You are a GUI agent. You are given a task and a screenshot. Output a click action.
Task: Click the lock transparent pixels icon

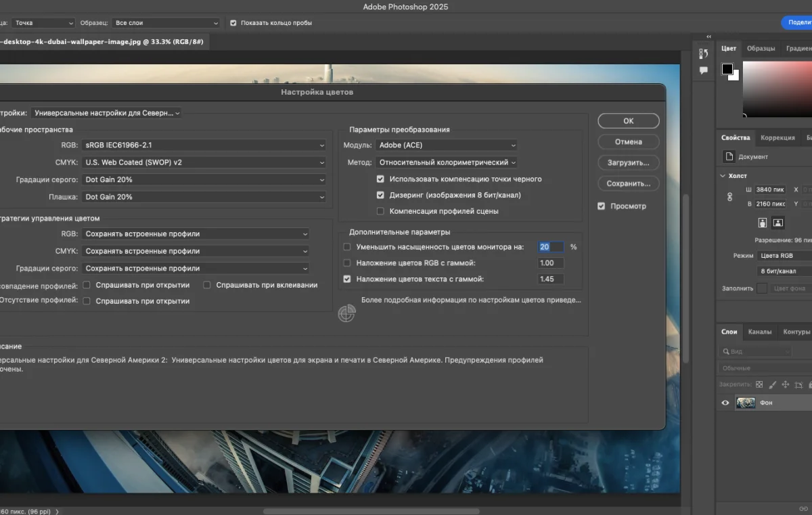pyautogui.click(x=759, y=384)
